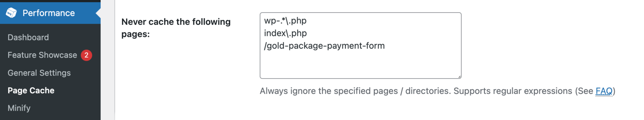This screenshot has height=120, width=644.
Task: Open the FAQ link
Action: coord(604,91)
